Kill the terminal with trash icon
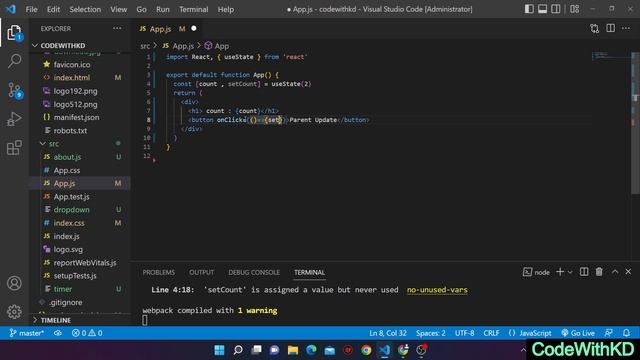The width and height of the screenshot is (640, 360). [x=599, y=272]
